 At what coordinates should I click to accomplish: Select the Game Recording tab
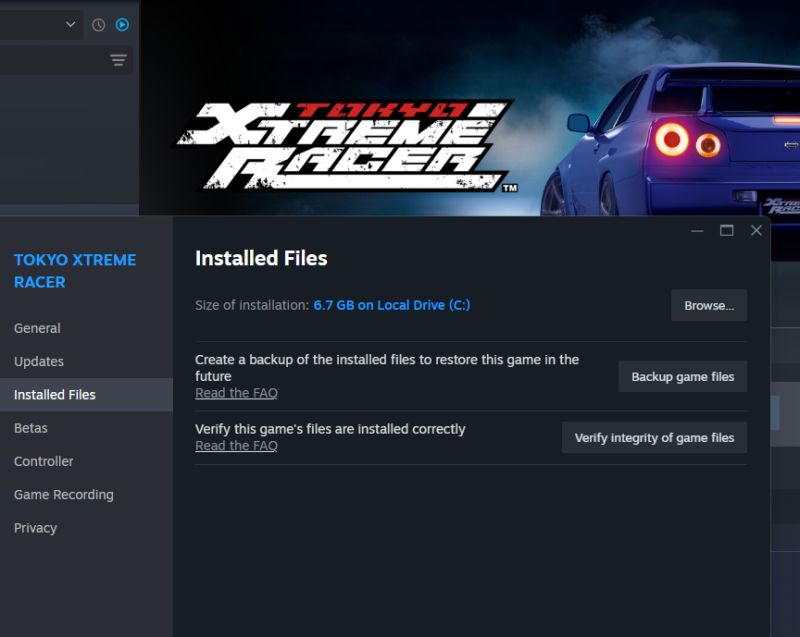64,495
